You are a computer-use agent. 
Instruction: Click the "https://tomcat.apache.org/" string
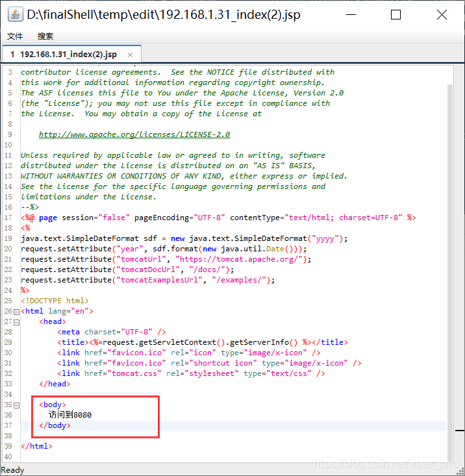coord(239,259)
